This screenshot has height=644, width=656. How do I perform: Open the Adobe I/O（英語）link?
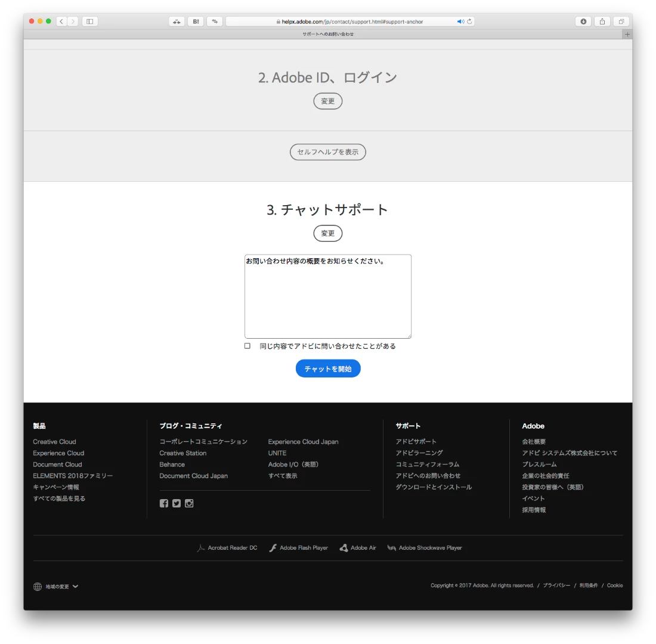point(293,465)
